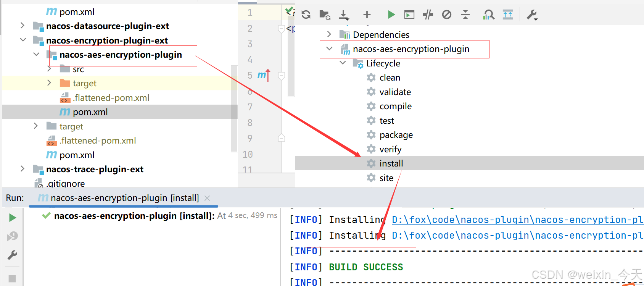Click Expand All icon in Maven toolbar
This screenshot has width=644, height=286.
pyautogui.click(x=508, y=15)
